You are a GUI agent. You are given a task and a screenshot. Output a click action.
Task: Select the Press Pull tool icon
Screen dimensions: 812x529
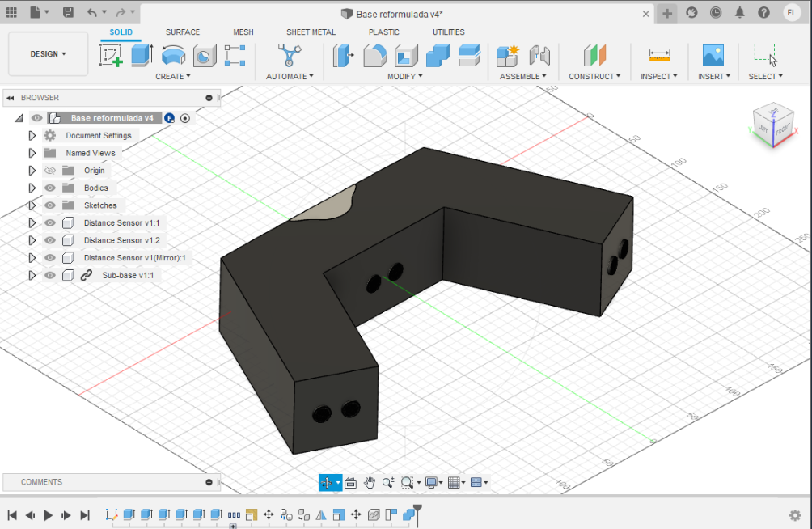[344, 56]
